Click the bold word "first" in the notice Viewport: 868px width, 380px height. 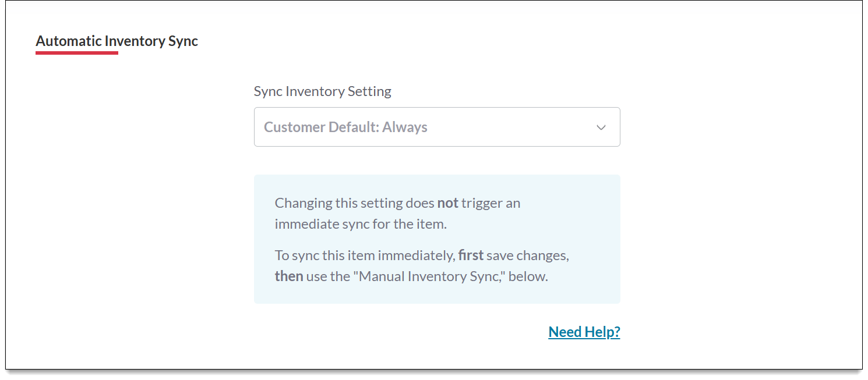[x=471, y=255]
